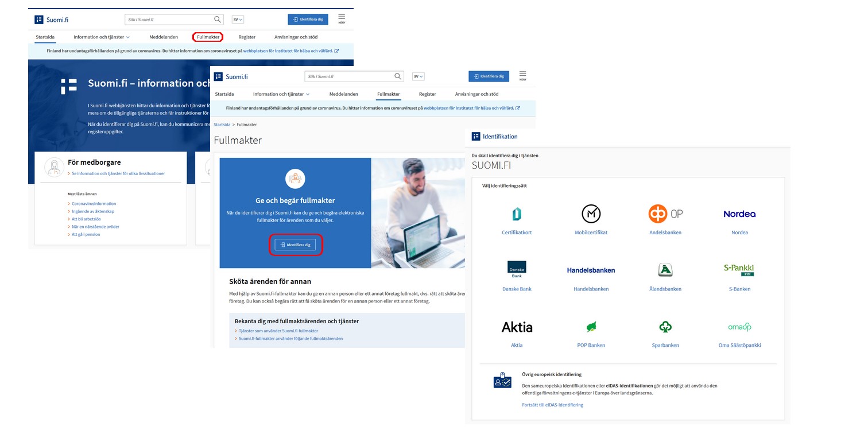Choose the Aktia logo
The width and height of the screenshot is (868, 434).
pyautogui.click(x=517, y=327)
